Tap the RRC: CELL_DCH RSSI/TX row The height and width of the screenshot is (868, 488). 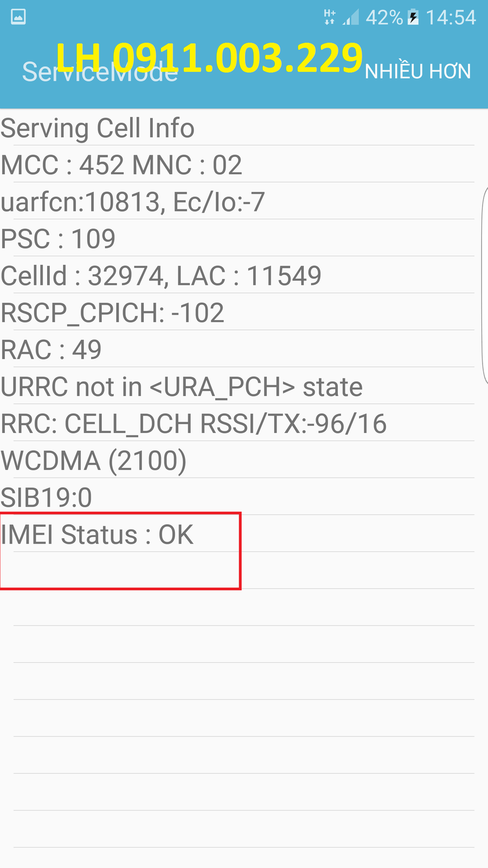pyautogui.click(x=194, y=424)
